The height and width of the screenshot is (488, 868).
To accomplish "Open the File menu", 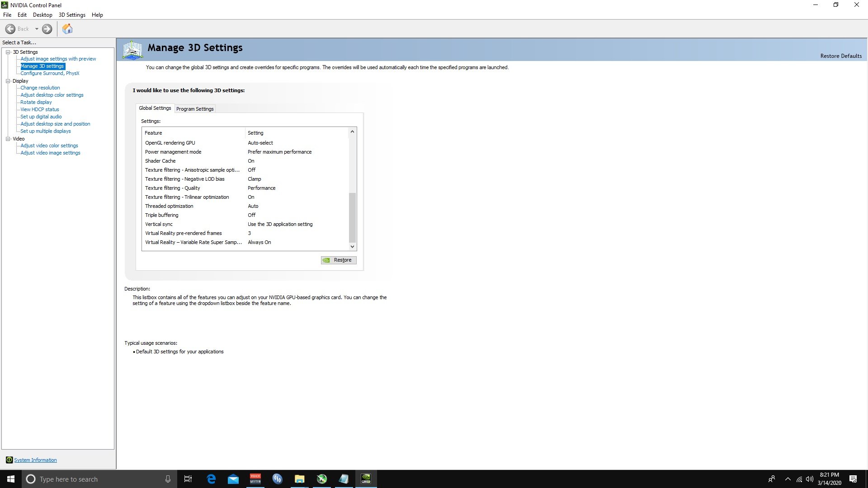I will [7, 15].
